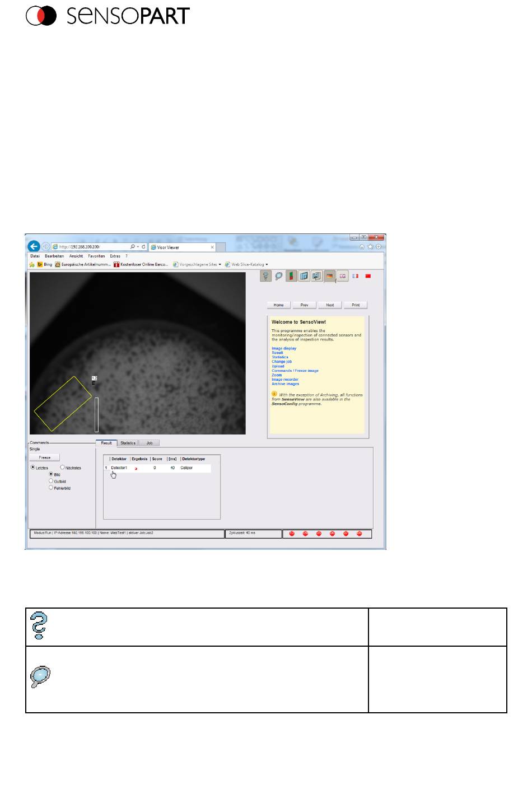Select the Visor Viewer browser tab
Image resolution: width=532 pixels, height=785 pixels.
click(x=183, y=247)
